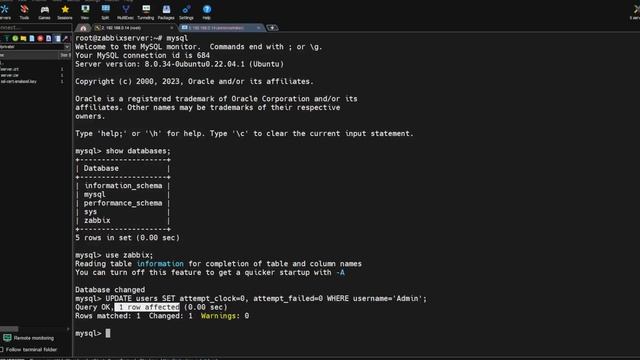Screen dimensions: 640x360
Task: Activate the MultiExec toolbar icon
Action: [x=125, y=12]
